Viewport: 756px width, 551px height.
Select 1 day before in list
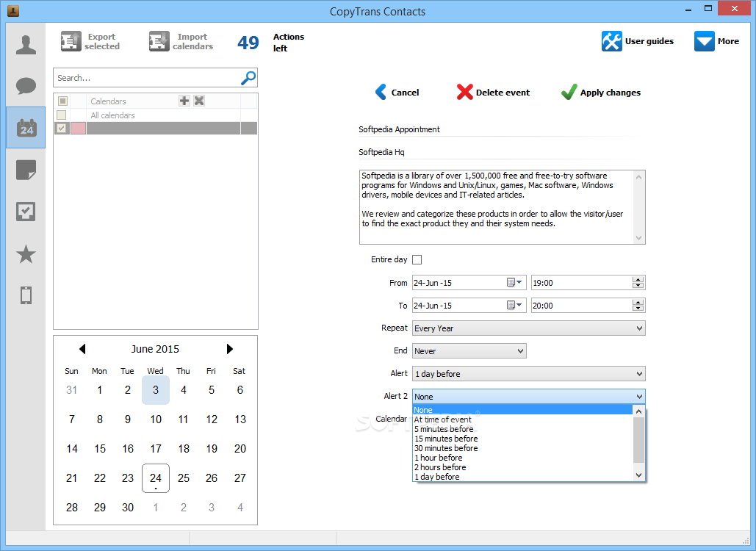522,477
